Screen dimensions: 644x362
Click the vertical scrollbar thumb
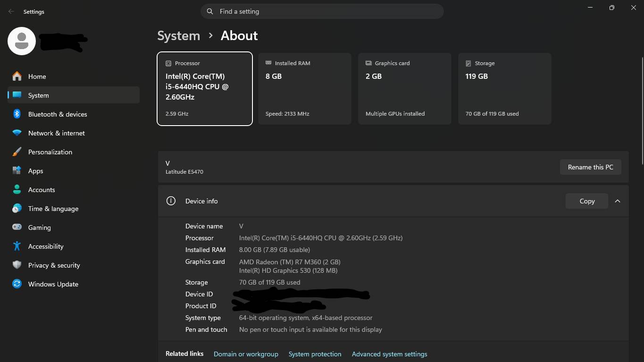click(642, 111)
